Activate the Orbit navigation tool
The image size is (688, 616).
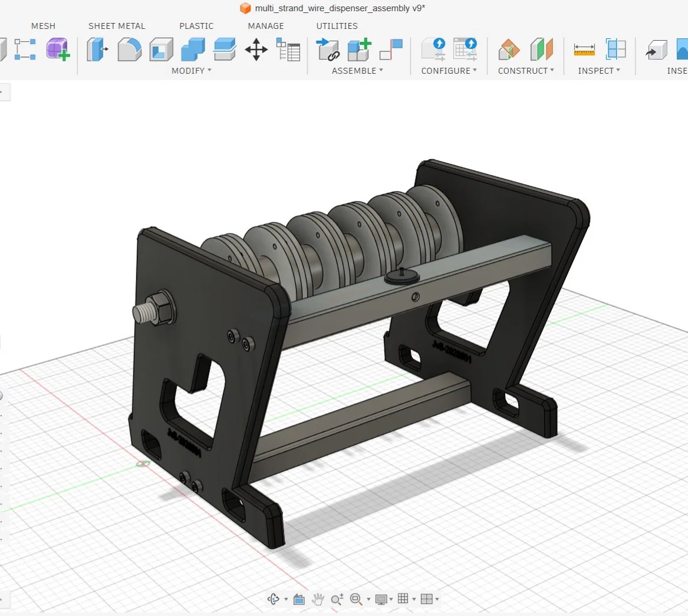tap(274, 599)
